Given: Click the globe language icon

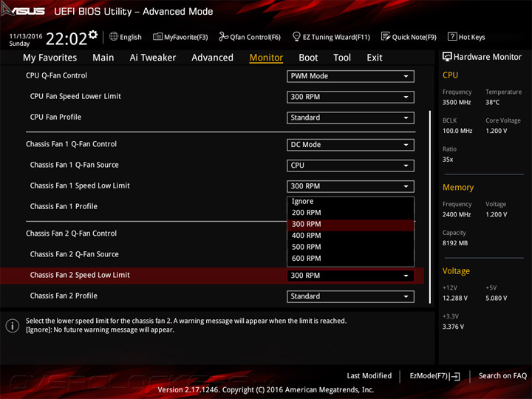Looking at the screenshot, I should pos(114,36).
